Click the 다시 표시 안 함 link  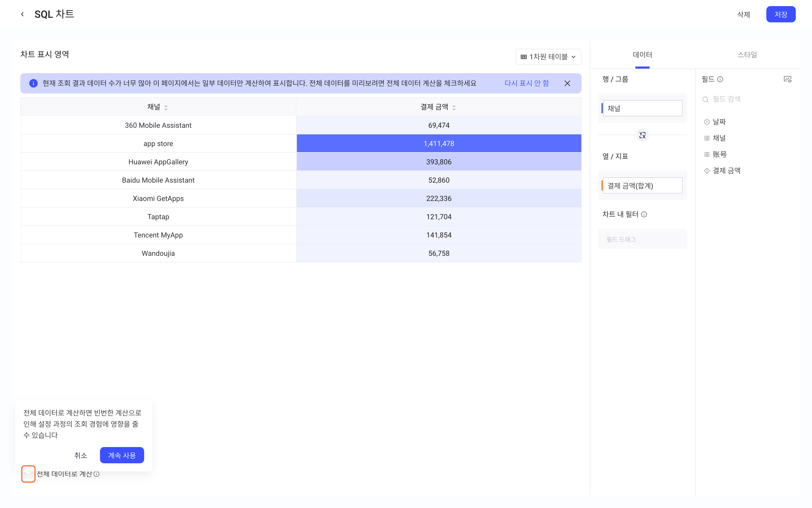click(x=527, y=83)
